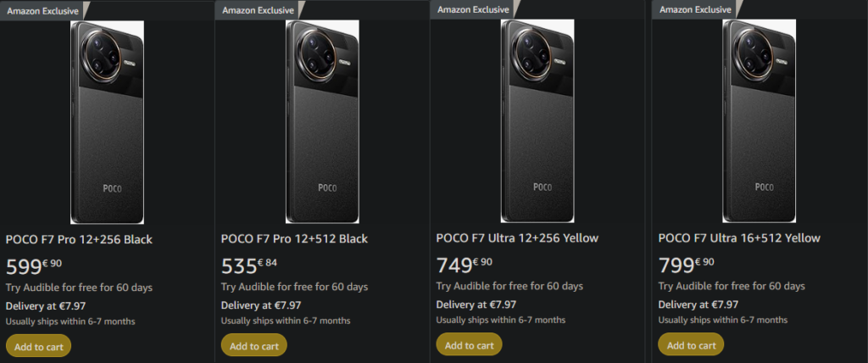Add POCO F7 Pro 12+256 Black to cart

pyautogui.click(x=38, y=346)
